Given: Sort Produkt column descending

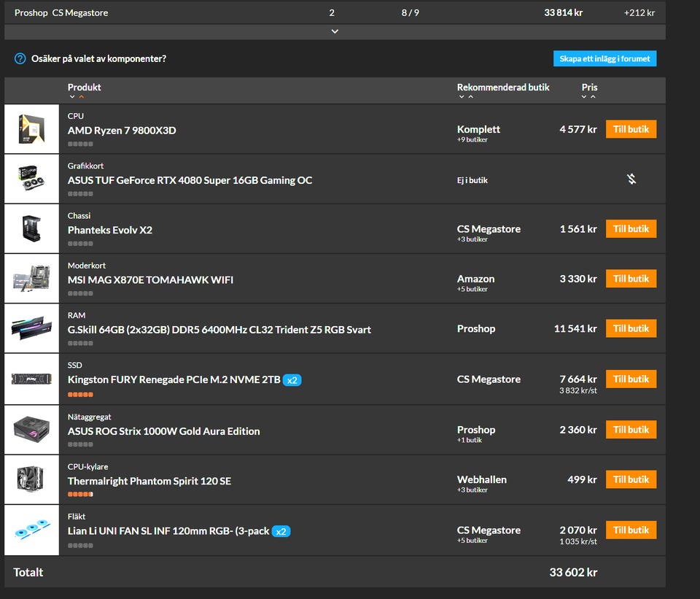Looking at the screenshot, I should [x=72, y=97].
